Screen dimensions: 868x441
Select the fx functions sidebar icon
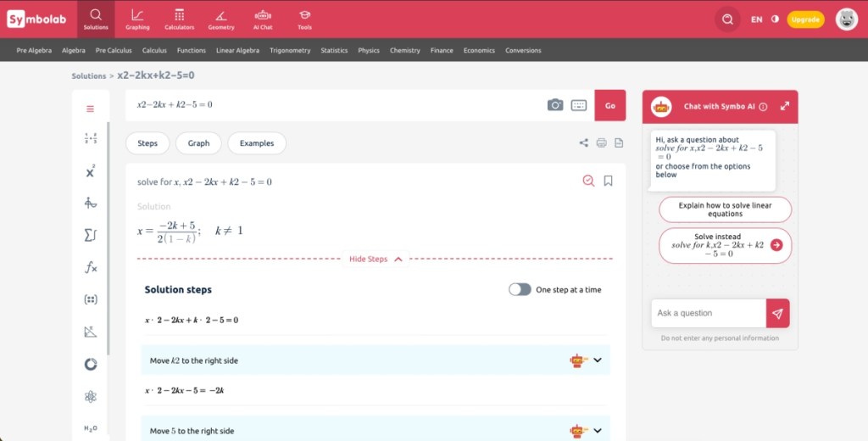tap(90, 268)
